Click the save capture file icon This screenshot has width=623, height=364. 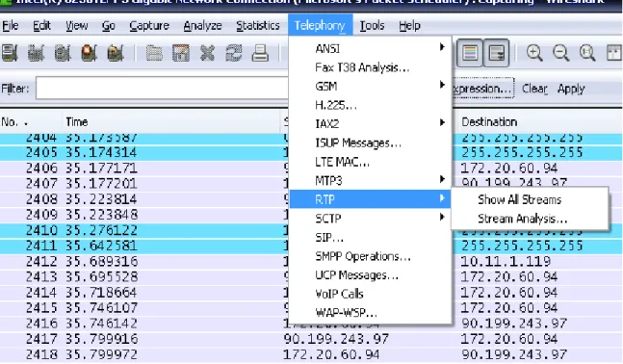(x=181, y=53)
